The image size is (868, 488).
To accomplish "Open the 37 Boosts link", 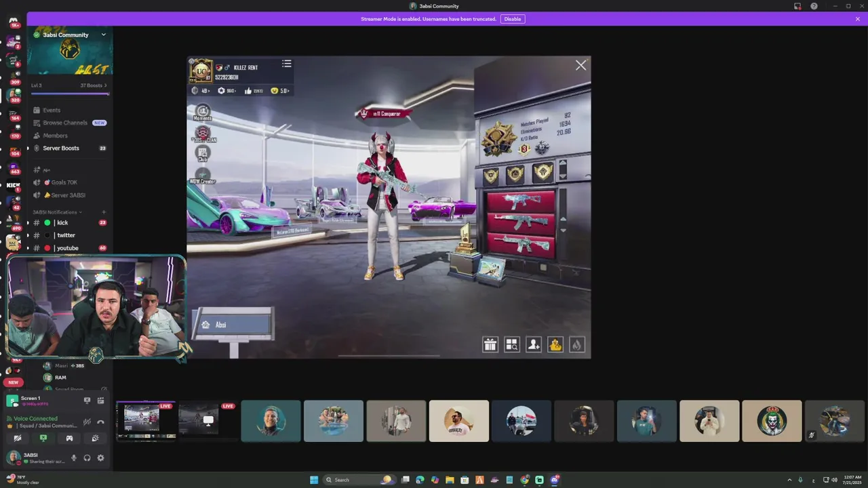I will pos(94,85).
